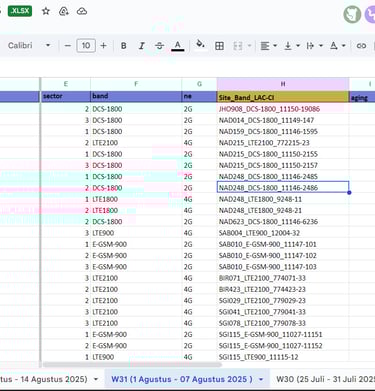The width and height of the screenshot is (375, 391).
Task: Open the fill color bucket tool
Action: pos(200,44)
